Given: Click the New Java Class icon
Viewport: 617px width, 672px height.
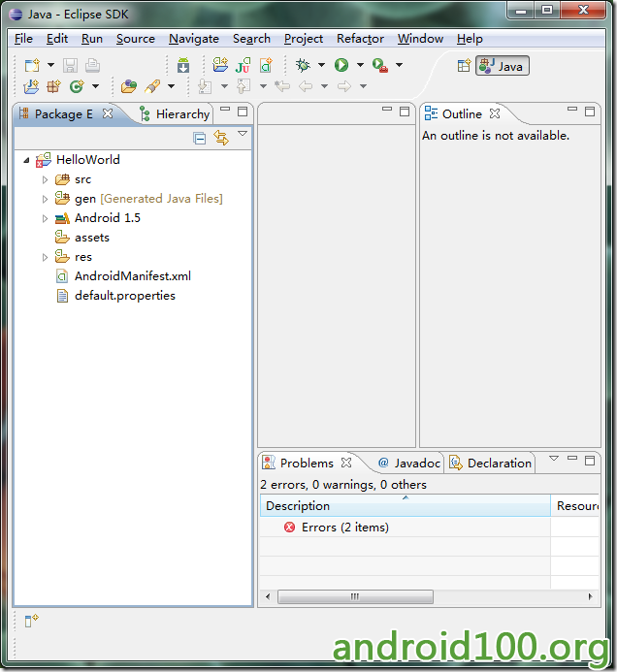Looking at the screenshot, I should 77,86.
